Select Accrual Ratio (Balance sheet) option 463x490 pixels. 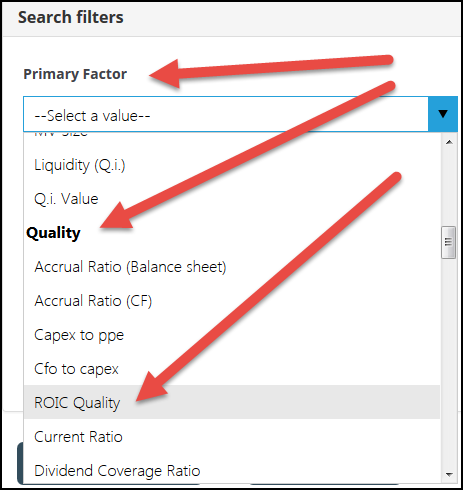point(232,267)
